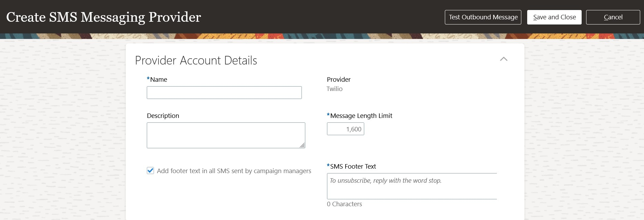Image resolution: width=644 pixels, height=220 pixels.
Task: Uncheck the add footer text checkbox
Action: click(x=151, y=171)
